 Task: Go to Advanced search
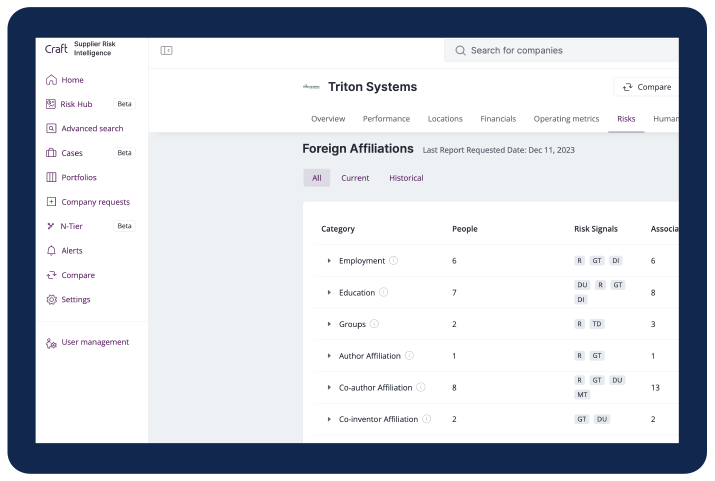click(x=85, y=129)
